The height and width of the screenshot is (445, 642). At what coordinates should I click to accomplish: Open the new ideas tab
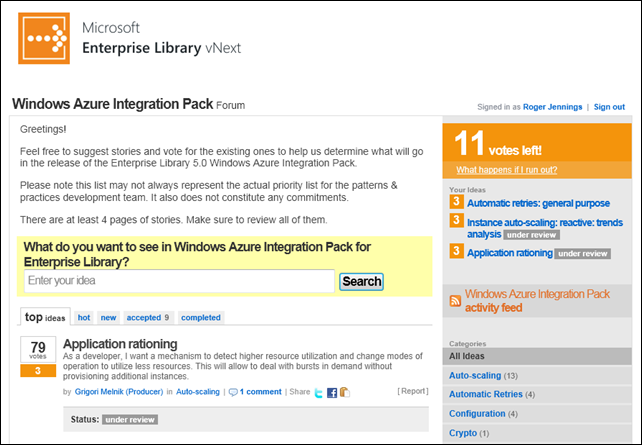point(107,317)
